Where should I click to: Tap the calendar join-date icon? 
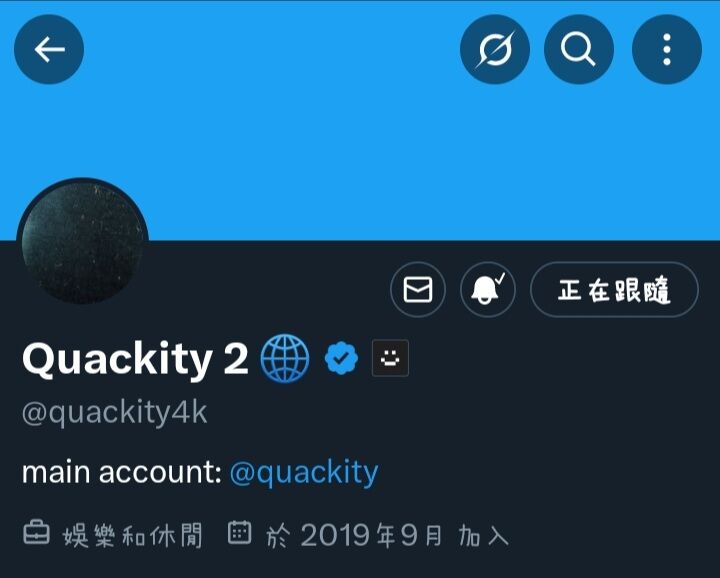pos(240,533)
